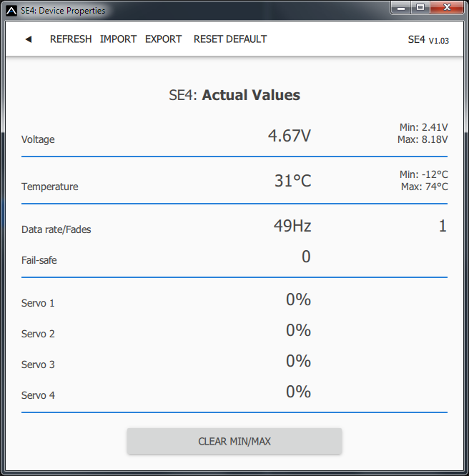Image resolution: width=469 pixels, height=476 pixels.
Task: Refresh the device values
Action: (71, 39)
